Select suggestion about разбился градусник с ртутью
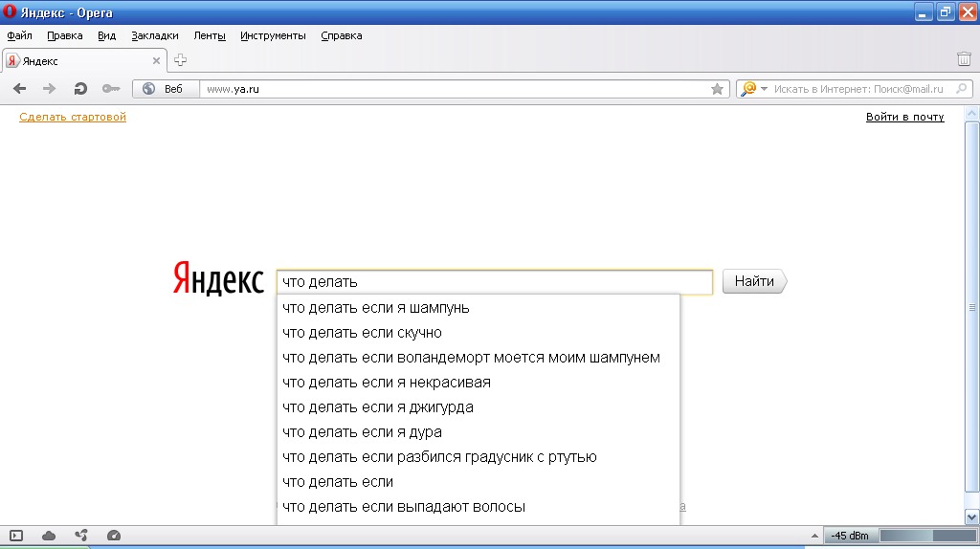The height and width of the screenshot is (549, 980). coord(479,457)
